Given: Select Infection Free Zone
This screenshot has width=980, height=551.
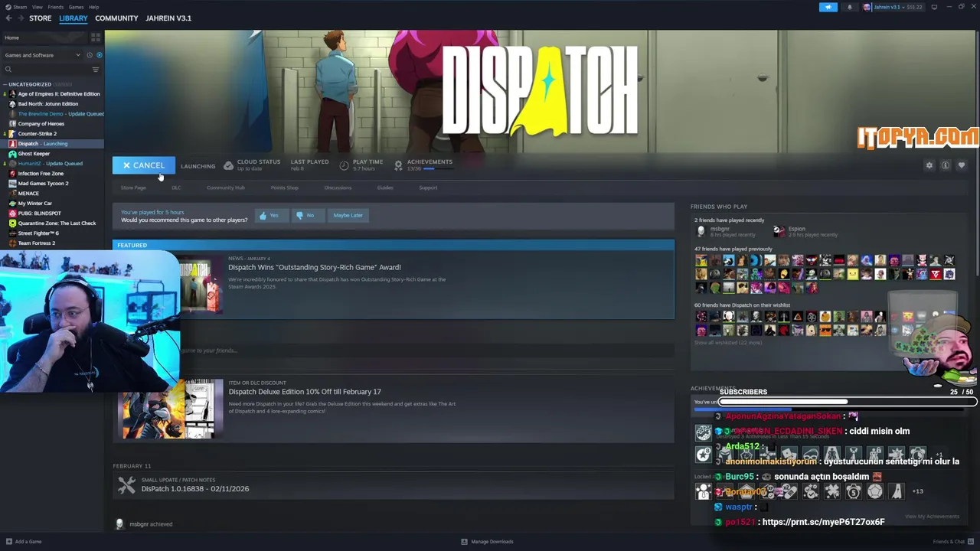Looking at the screenshot, I should click(x=52, y=174).
